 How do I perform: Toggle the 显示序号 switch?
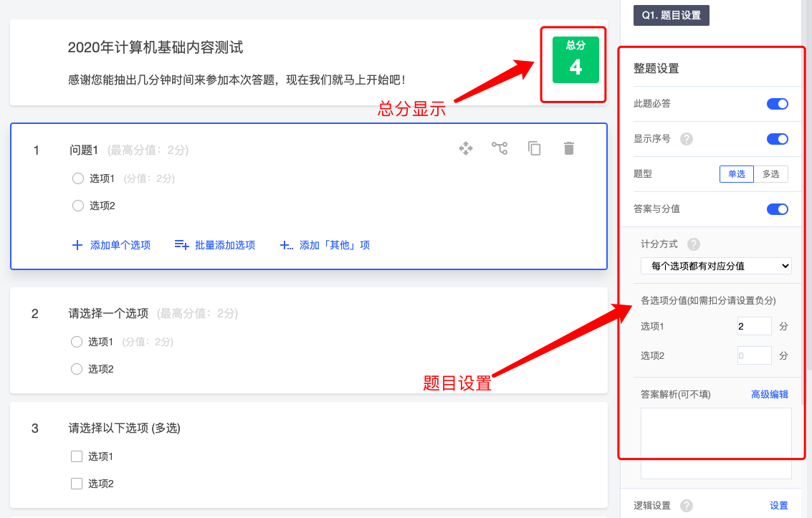[777, 139]
